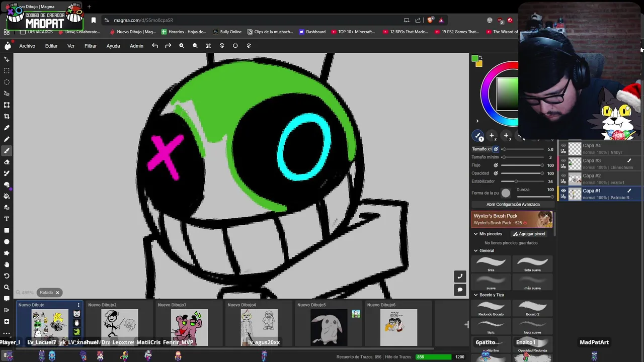This screenshot has width=644, height=362.
Task: Select the pencil tool
Action: point(7,139)
